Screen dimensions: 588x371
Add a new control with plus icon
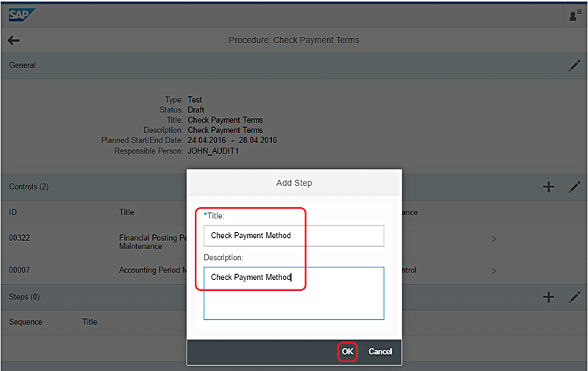coord(548,187)
